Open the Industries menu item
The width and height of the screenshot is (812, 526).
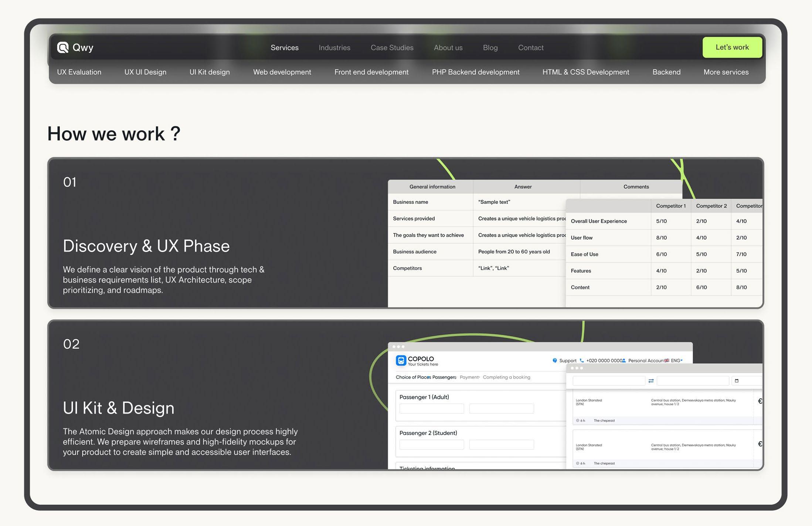334,48
